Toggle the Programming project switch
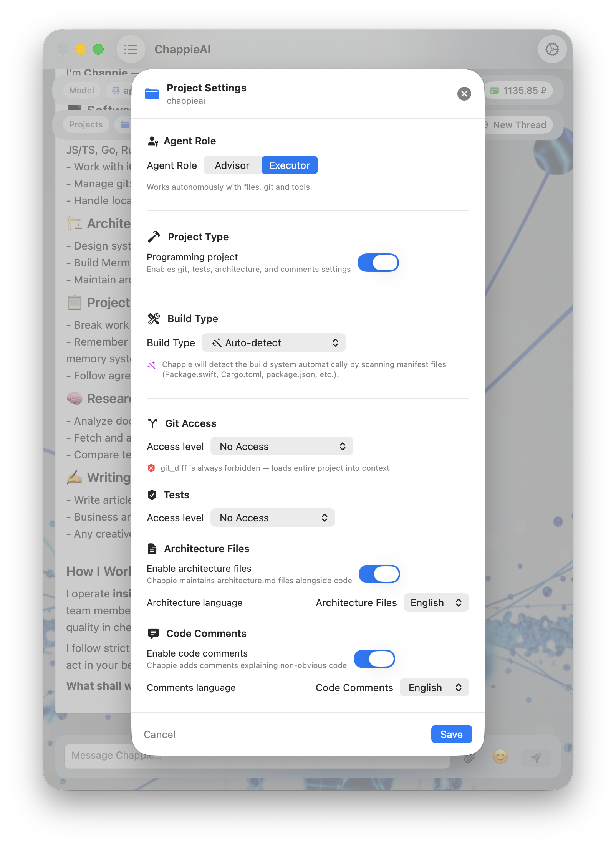This screenshot has width=616, height=847. pyautogui.click(x=378, y=263)
